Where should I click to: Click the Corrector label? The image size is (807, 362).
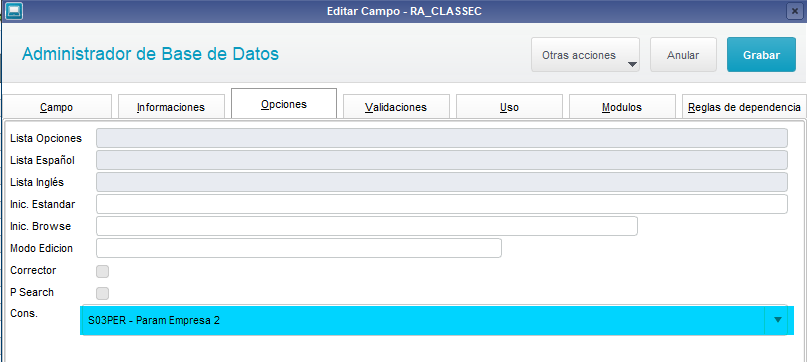click(x=33, y=270)
